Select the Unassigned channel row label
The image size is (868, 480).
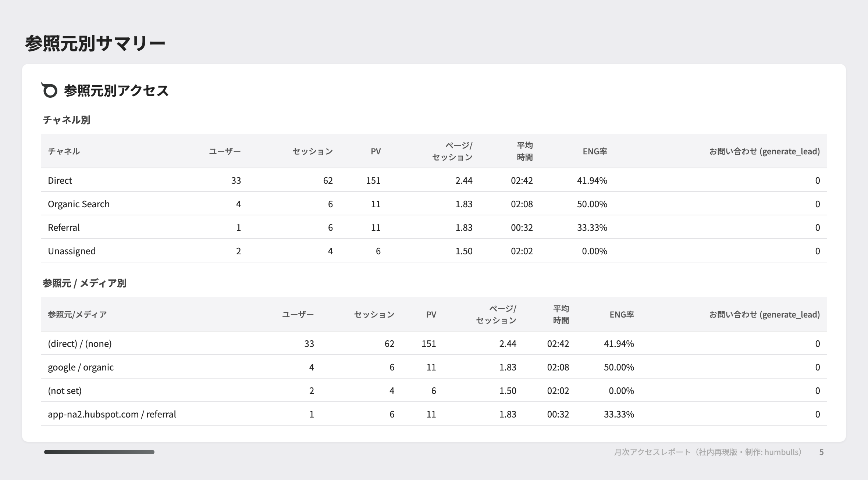(x=72, y=251)
